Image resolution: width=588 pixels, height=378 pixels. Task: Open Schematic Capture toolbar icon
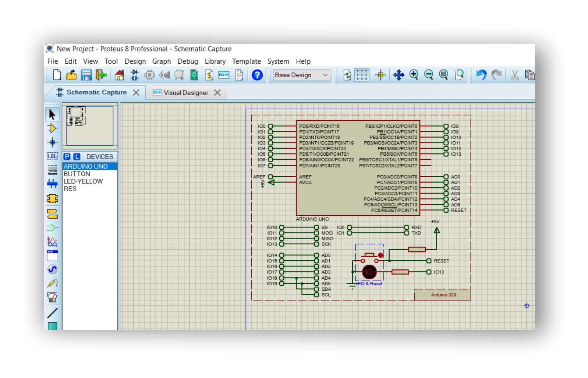135,75
